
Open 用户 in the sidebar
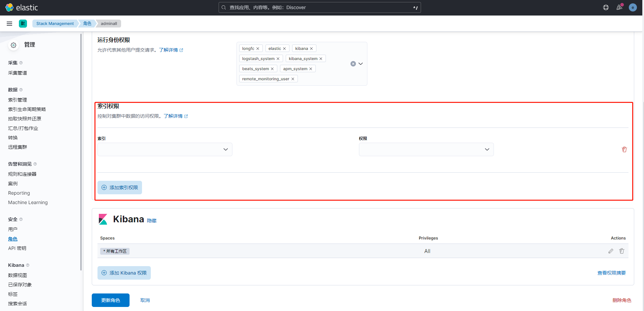tap(13, 229)
